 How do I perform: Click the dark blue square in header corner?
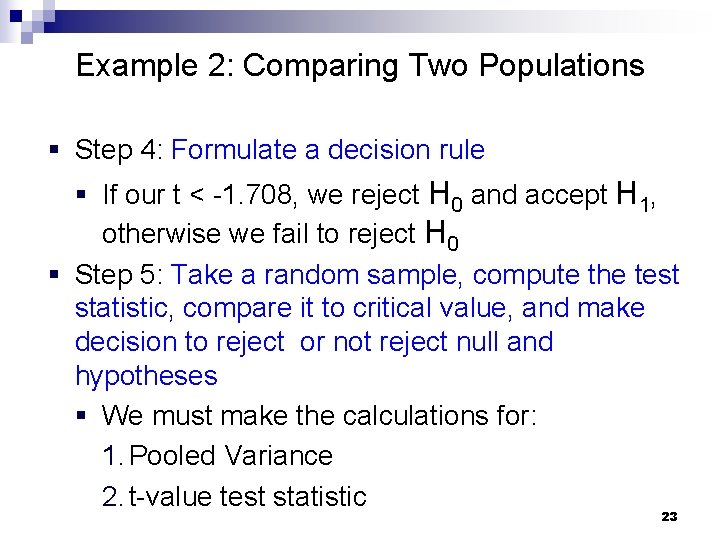click(16, 16)
